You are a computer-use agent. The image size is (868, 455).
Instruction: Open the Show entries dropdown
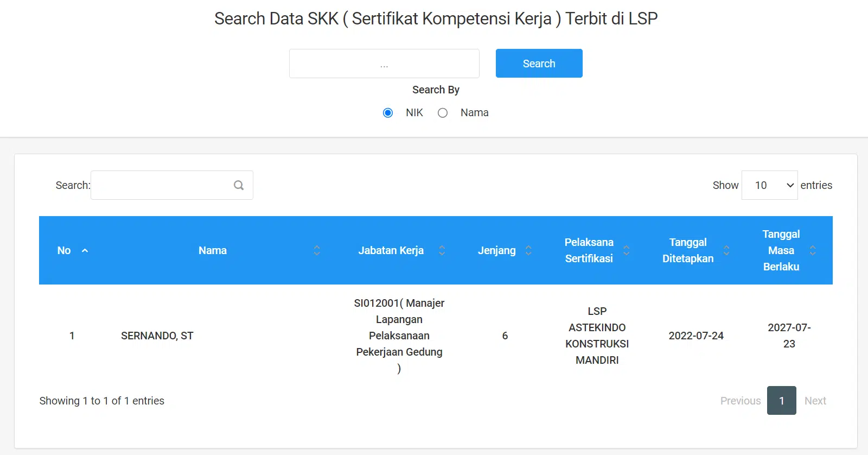pyautogui.click(x=769, y=185)
